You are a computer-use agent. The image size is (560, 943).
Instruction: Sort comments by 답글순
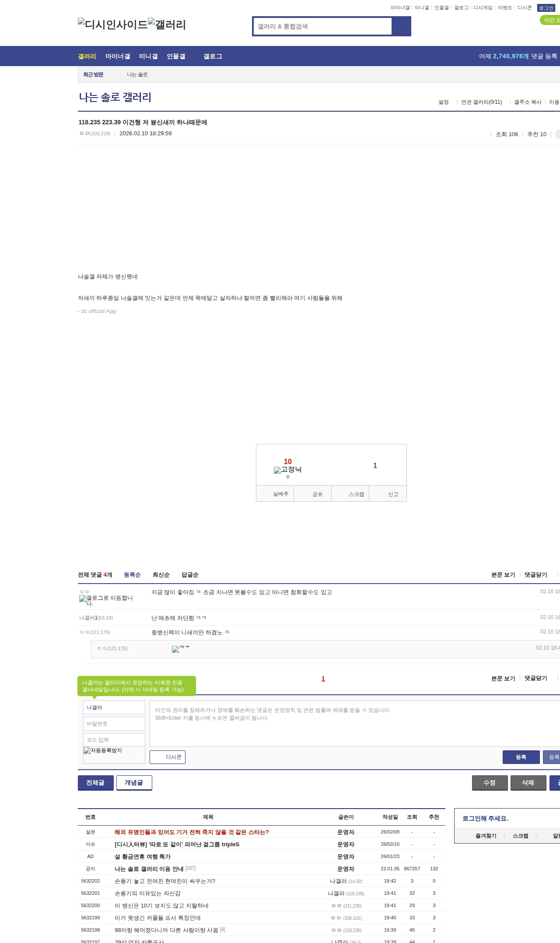(x=190, y=575)
